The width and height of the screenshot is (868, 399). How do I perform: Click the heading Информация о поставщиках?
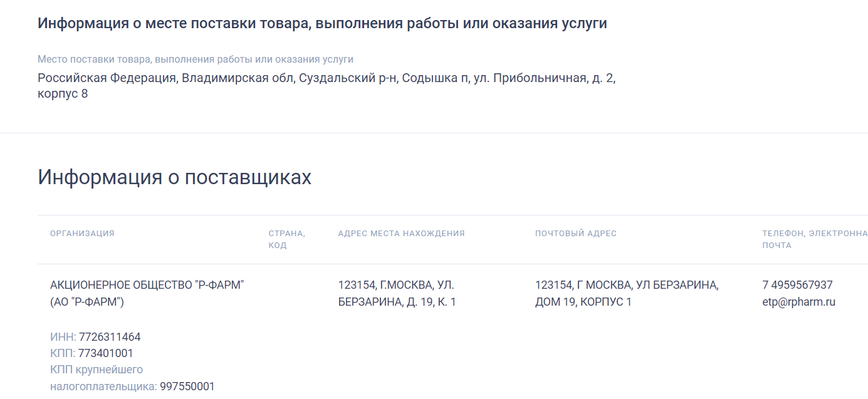pyautogui.click(x=174, y=177)
